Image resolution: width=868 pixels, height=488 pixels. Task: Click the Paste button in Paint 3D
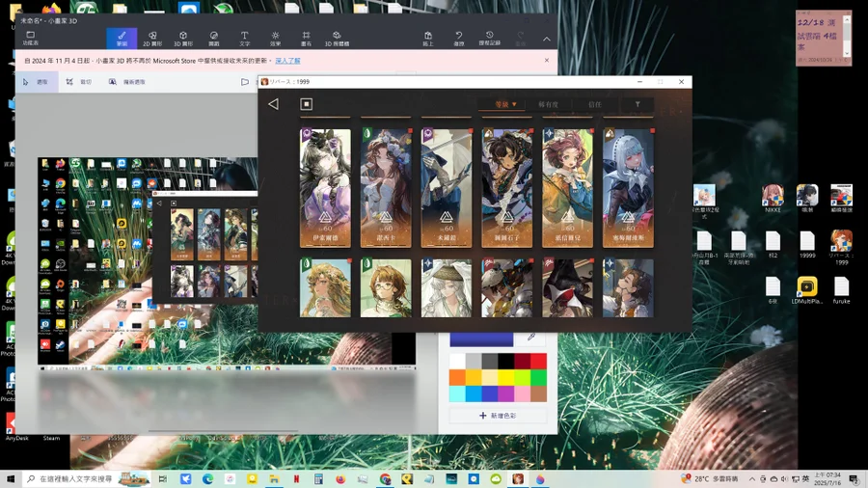click(x=428, y=39)
